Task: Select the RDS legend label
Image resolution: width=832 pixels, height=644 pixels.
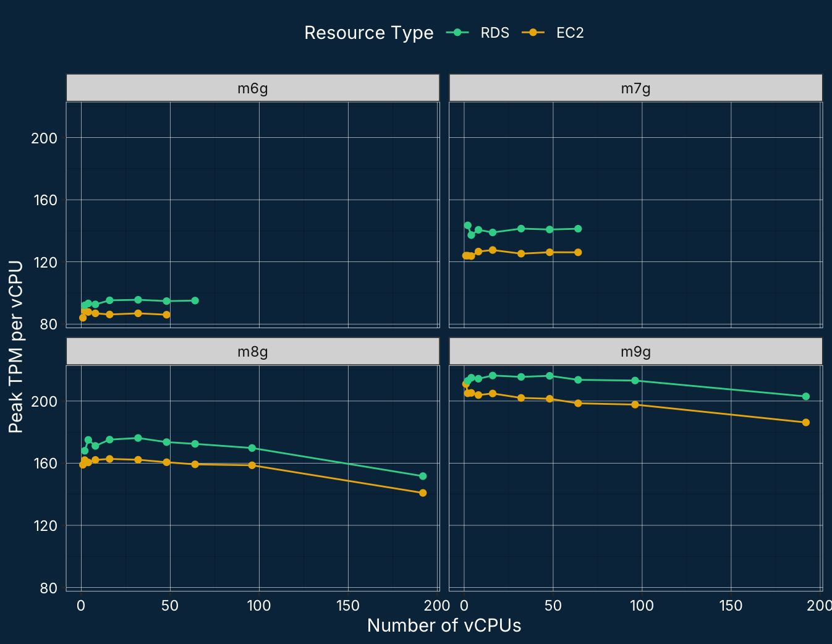Action: point(495,33)
